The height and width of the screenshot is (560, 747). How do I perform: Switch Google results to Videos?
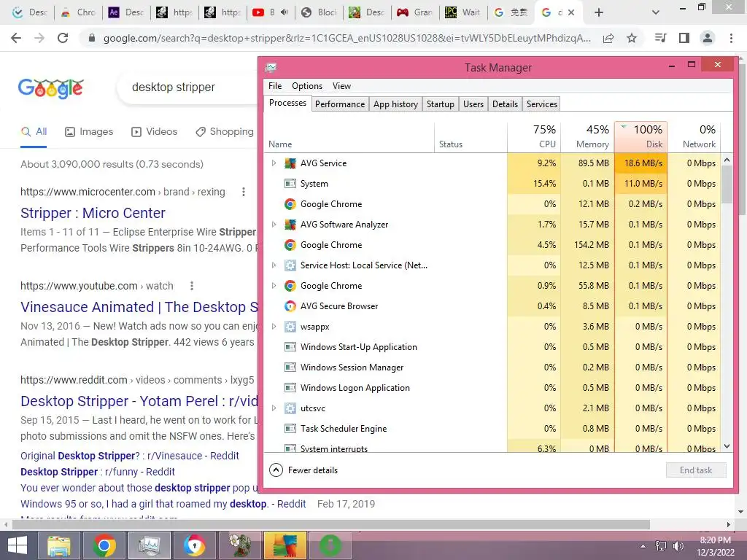tap(155, 132)
